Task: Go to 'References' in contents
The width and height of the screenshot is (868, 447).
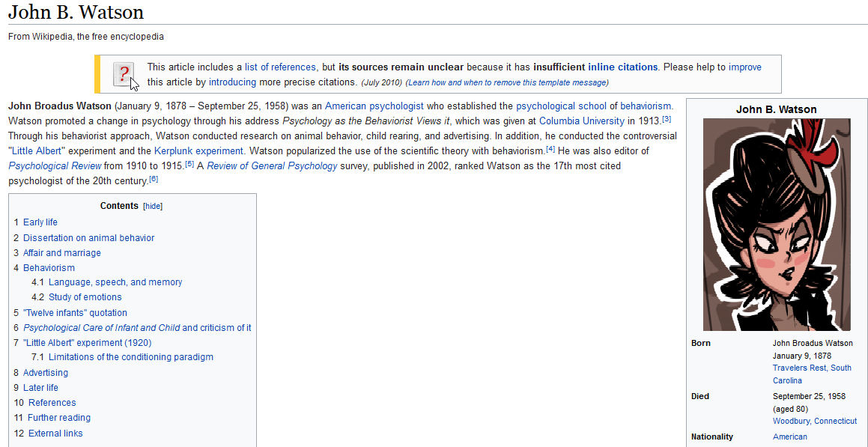Action: [x=52, y=403]
